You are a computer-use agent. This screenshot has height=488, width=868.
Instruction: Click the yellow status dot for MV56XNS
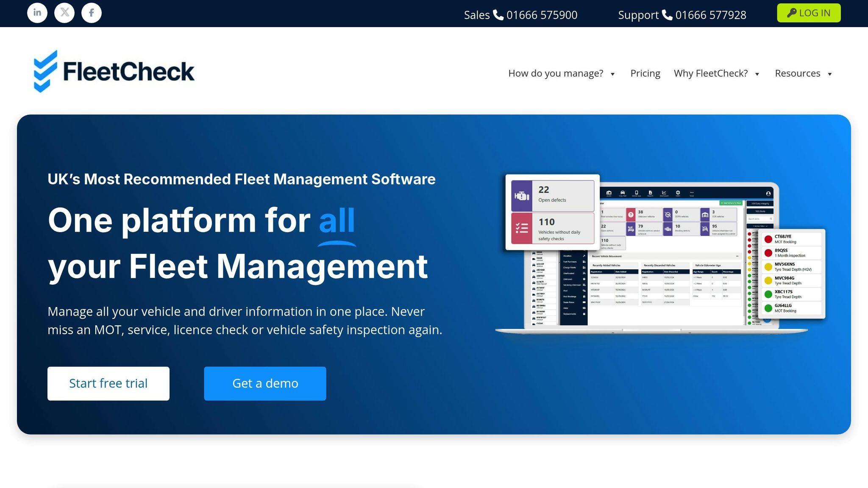[768, 267]
